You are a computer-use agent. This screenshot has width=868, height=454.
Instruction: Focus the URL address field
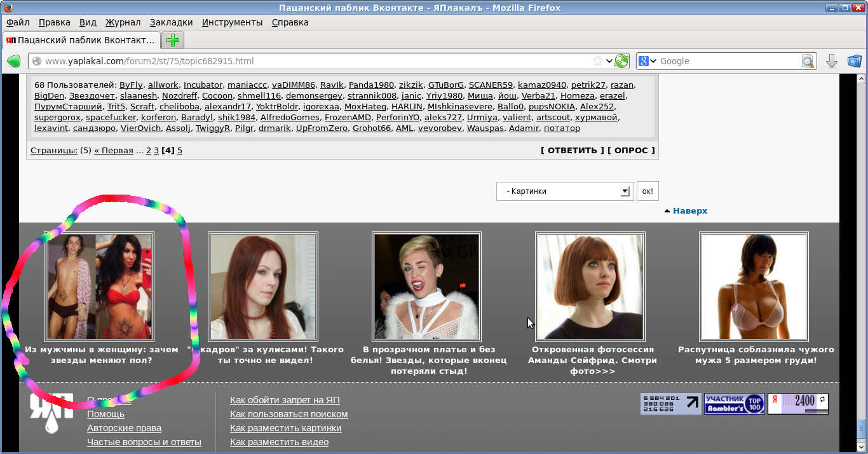tap(318, 61)
